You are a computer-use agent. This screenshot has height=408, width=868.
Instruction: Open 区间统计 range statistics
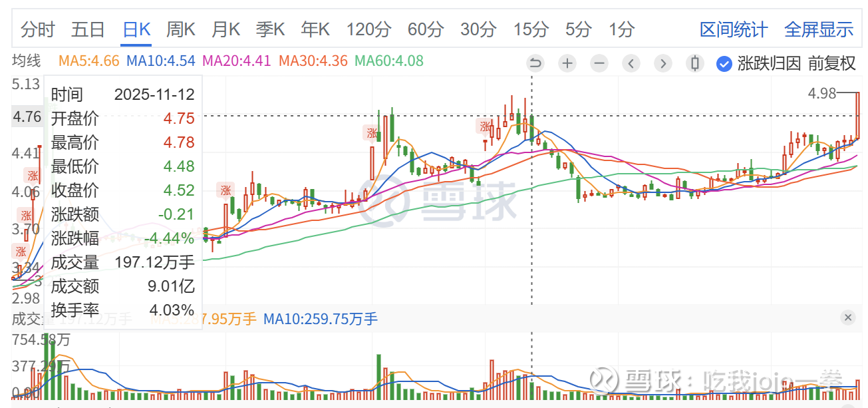point(734,29)
